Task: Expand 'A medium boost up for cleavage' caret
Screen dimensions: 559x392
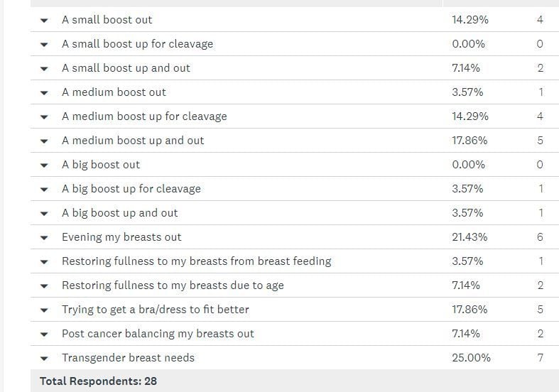Action: click(x=44, y=117)
